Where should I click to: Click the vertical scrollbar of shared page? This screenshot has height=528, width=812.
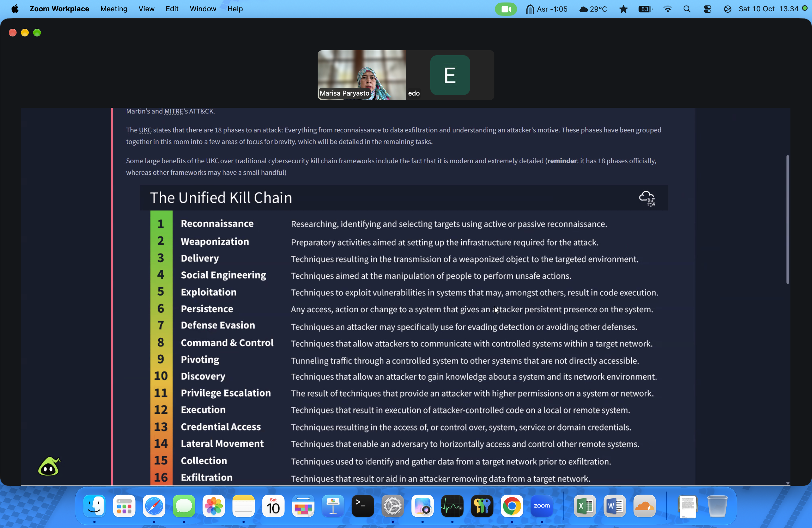coord(787,219)
